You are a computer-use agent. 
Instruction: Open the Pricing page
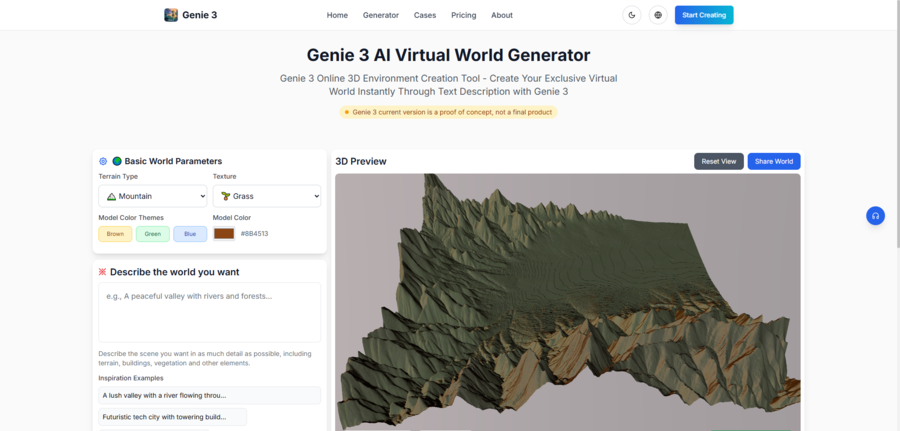pos(463,15)
